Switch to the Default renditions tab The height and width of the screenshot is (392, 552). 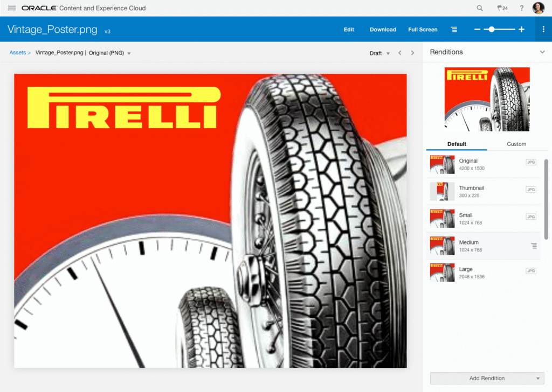(457, 144)
